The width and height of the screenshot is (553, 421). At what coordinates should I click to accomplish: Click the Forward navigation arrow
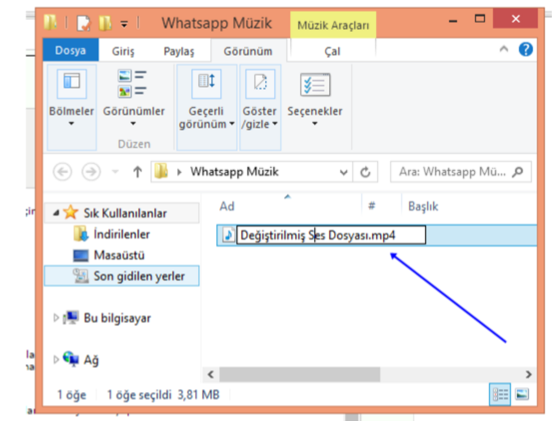[x=91, y=172]
